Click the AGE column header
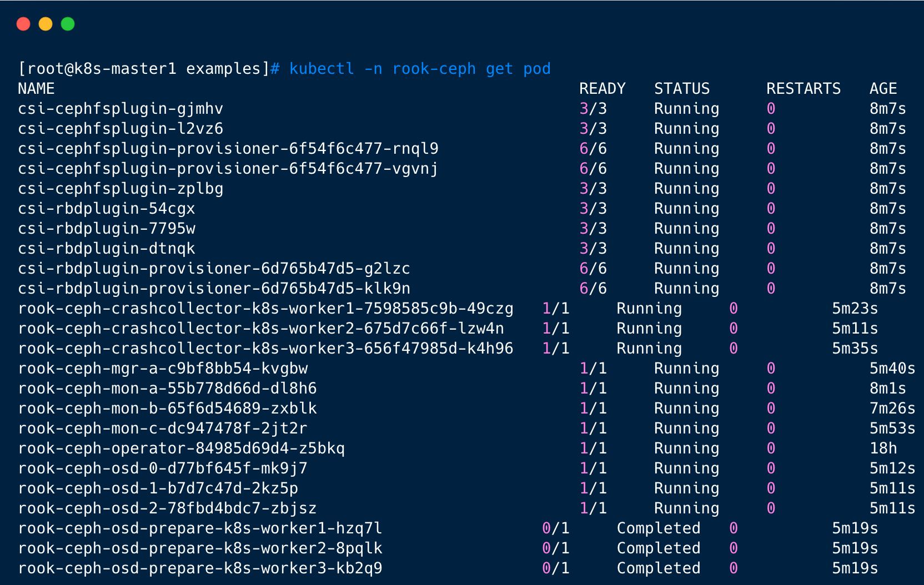The image size is (924, 585). (883, 89)
